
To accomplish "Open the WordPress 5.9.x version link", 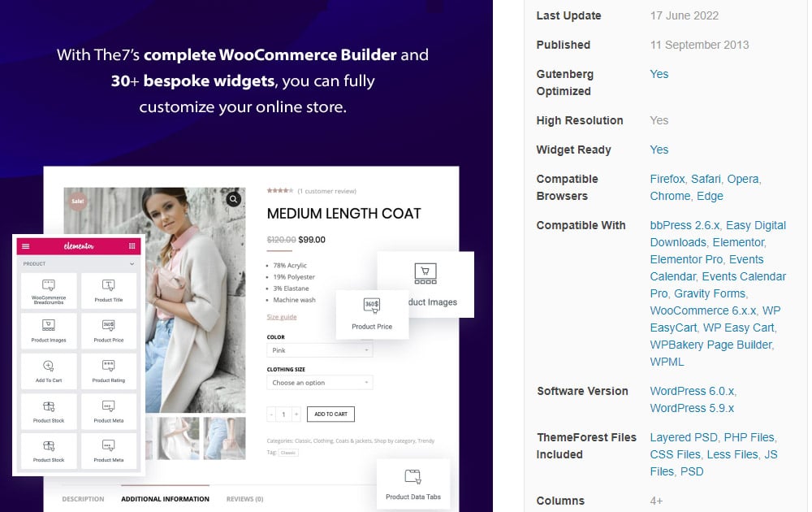I will click(x=692, y=408).
